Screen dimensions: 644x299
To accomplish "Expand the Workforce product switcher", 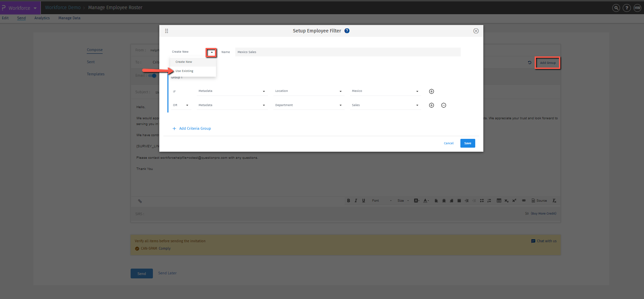I will point(20,8).
